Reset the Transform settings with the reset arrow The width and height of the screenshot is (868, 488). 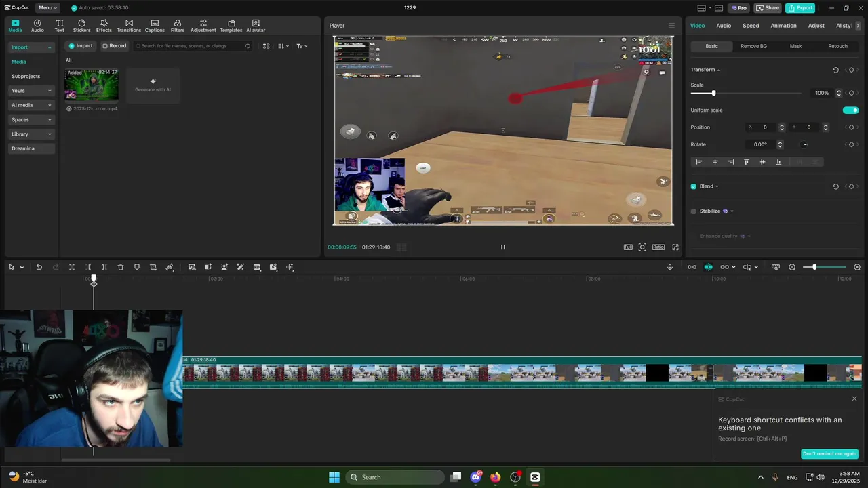835,70
